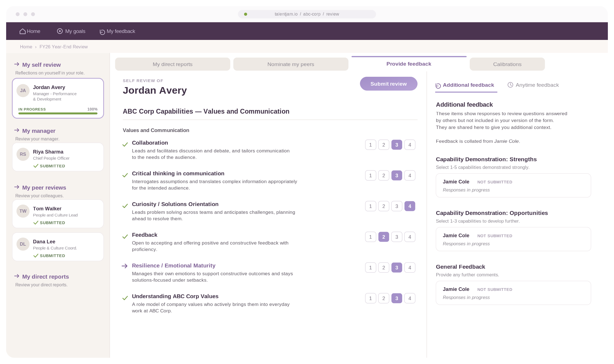Click the 'IN PROGRESS' status label
This screenshot has height=364, width=614.
pos(32,109)
